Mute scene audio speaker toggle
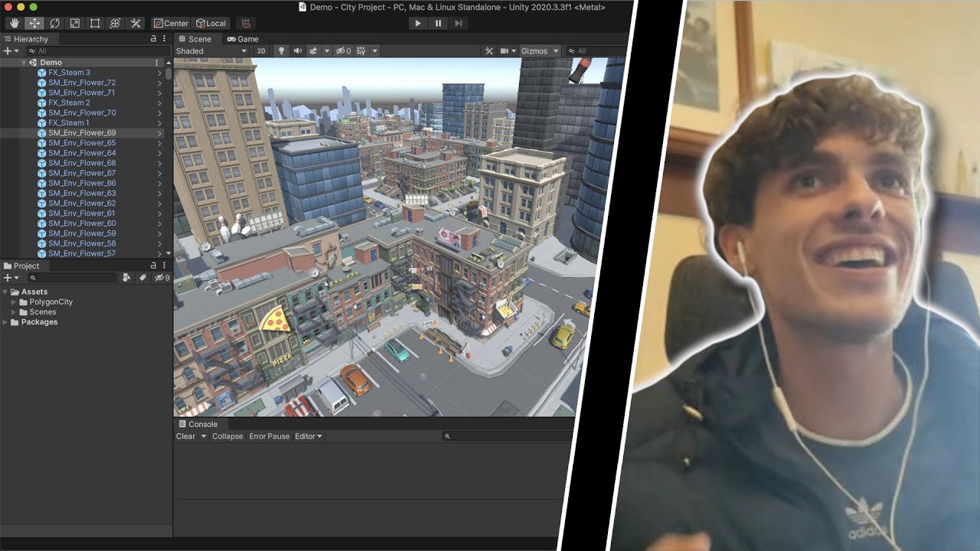This screenshot has height=551, width=980. [297, 51]
